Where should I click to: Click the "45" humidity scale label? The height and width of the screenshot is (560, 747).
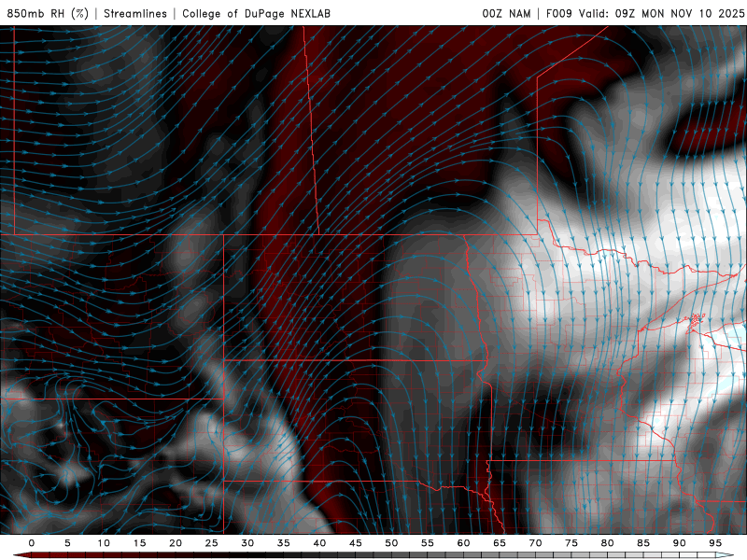tap(356, 543)
